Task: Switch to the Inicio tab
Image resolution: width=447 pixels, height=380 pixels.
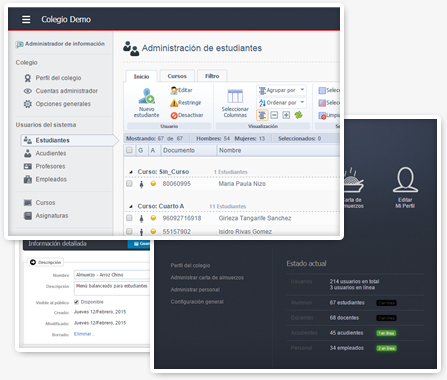Action: click(141, 76)
